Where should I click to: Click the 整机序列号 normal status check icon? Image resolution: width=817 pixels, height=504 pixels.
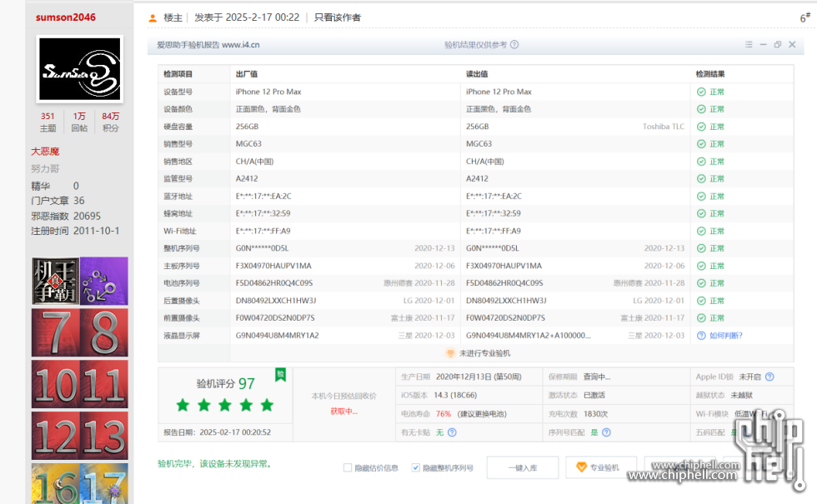coord(701,248)
